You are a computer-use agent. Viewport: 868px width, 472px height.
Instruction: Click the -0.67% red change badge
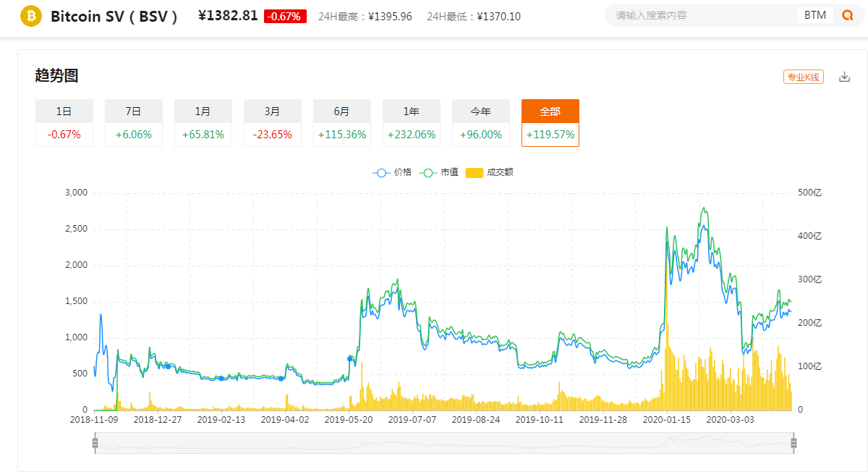click(x=286, y=16)
